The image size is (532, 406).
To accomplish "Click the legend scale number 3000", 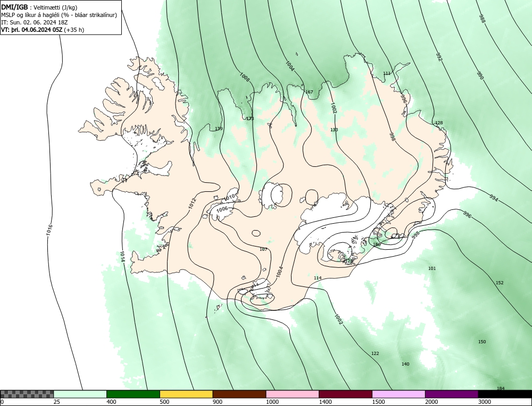I will tap(485, 402).
